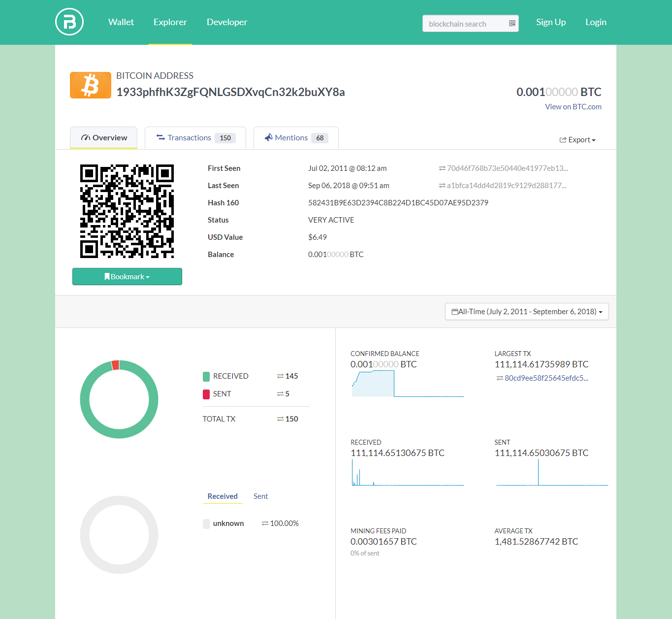
Task: Open the largest transaction 80cd9ee58f25...
Action: tap(546, 378)
